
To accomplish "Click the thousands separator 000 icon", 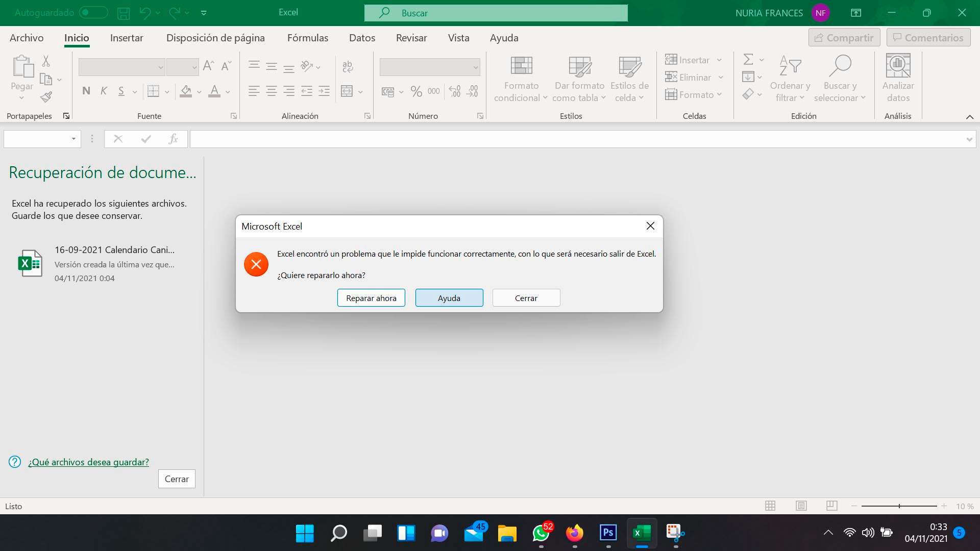I will [x=434, y=91].
